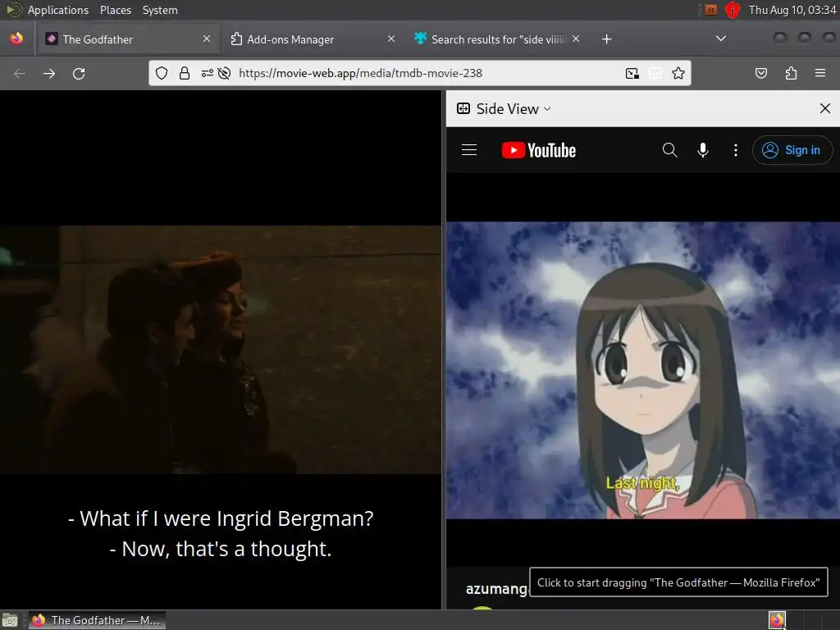Image resolution: width=840 pixels, height=630 pixels.
Task: Close the Add-ons Manager tab
Action: click(x=391, y=39)
